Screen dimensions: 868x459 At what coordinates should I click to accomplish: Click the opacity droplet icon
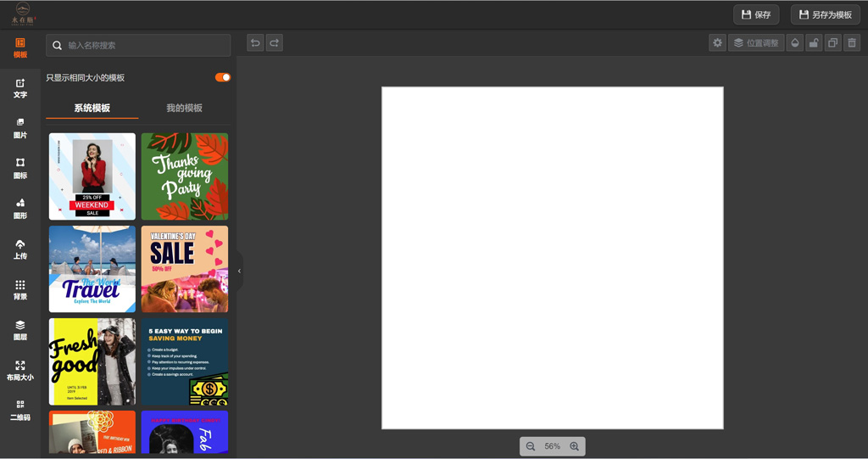[x=795, y=42]
